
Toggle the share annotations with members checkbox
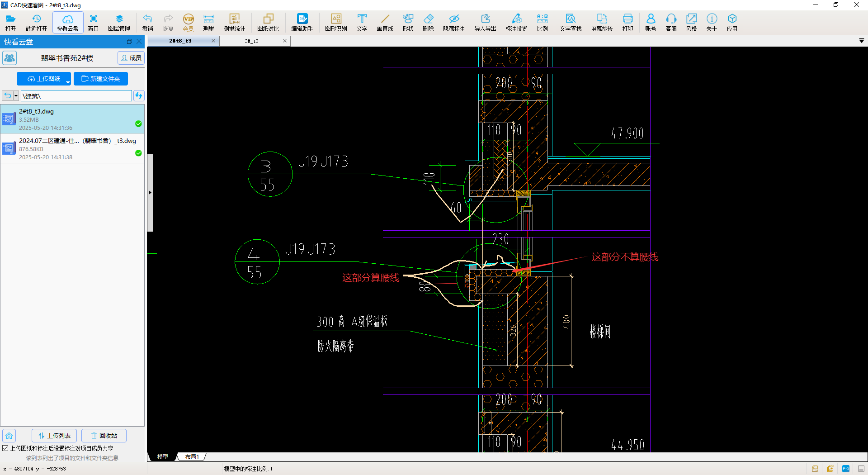5,448
